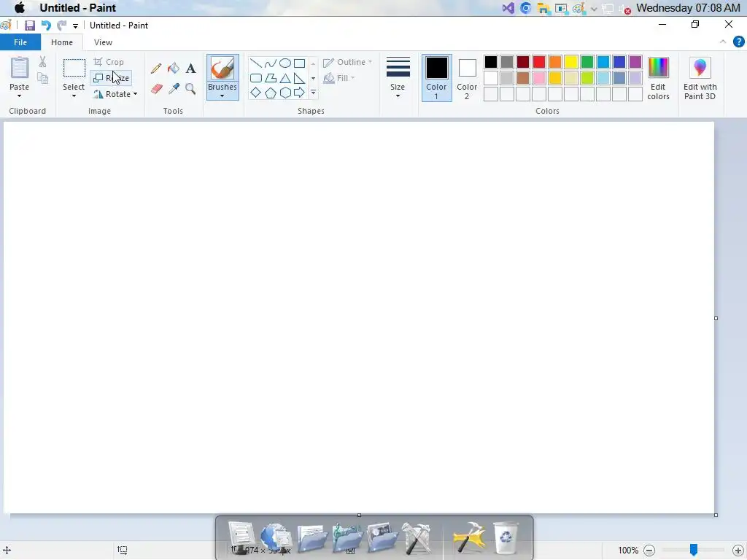
Task: Click the Crop button
Action: point(109,63)
